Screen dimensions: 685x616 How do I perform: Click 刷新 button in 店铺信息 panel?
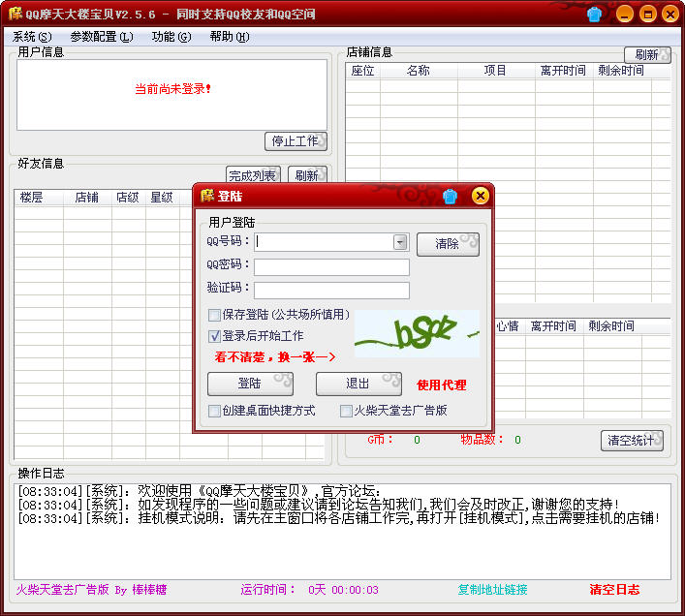point(647,55)
